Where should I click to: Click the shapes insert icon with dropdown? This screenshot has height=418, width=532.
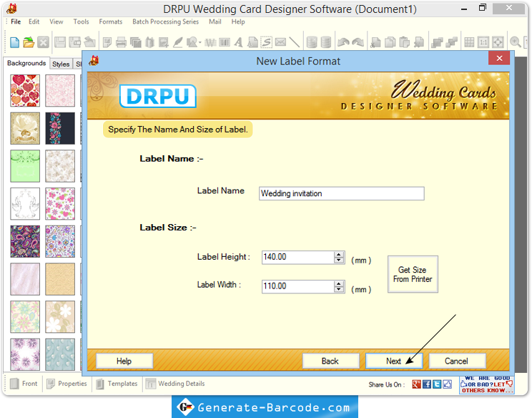pos(193,42)
